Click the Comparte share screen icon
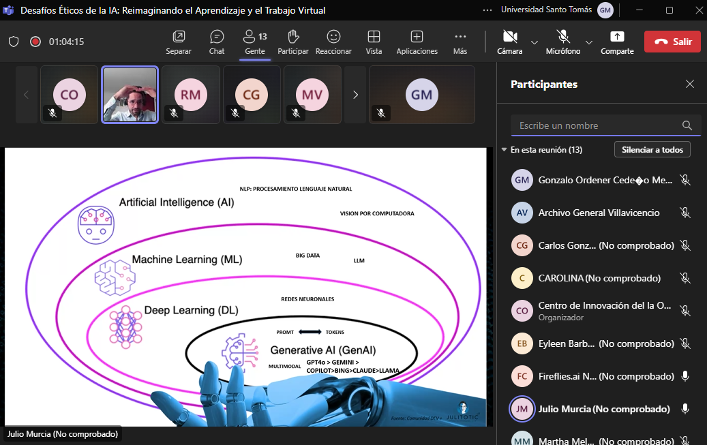 click(x=616, y=41)
